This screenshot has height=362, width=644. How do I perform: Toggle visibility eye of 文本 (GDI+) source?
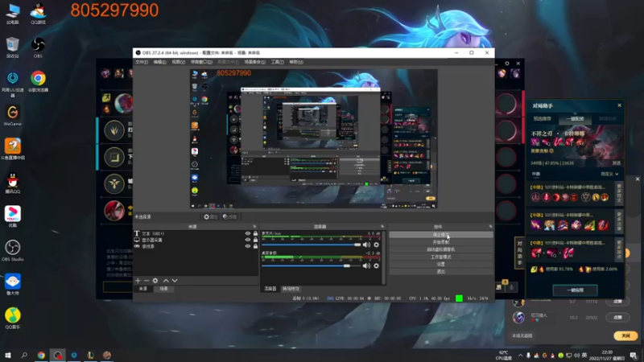click(x=248, y=233)
